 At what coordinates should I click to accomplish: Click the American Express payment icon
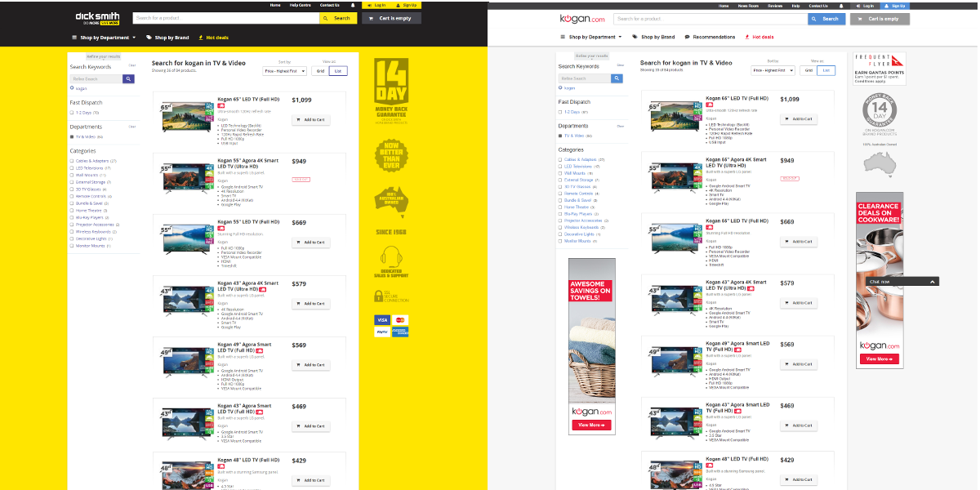coord(400,332)
